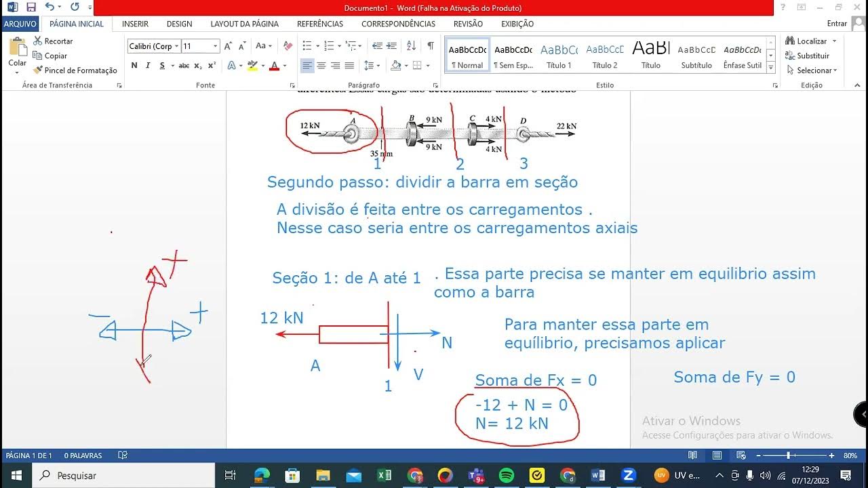Click Entrar to sign in
Image resolution: width=868 pixels, height=488 pixels.
click(x=837, y=22)
